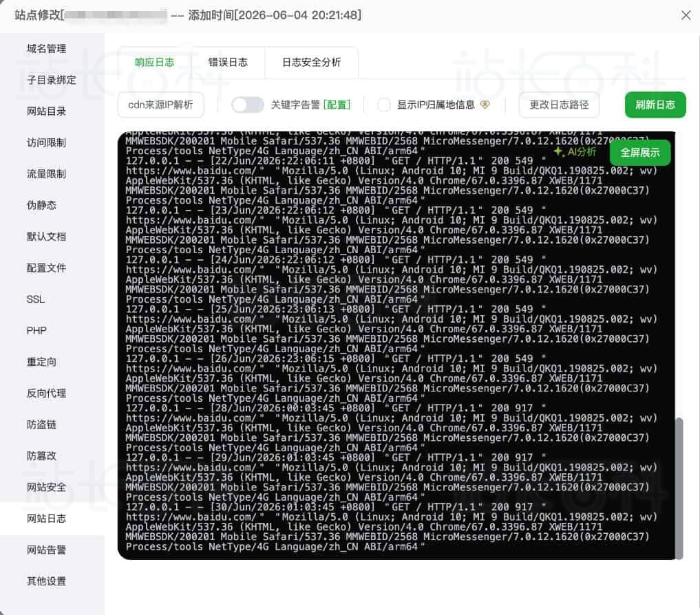Viewport: 700px width, 615px height.
Task: Click the log line dated 29/Jun/2026:01:03:45
Action: tap(336, 458)
